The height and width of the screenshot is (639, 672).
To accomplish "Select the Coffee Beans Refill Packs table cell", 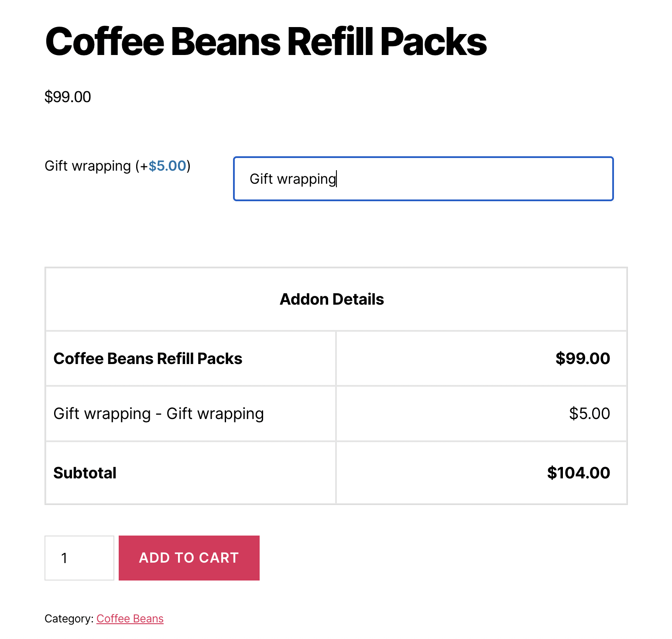I will tap(147, 359).
